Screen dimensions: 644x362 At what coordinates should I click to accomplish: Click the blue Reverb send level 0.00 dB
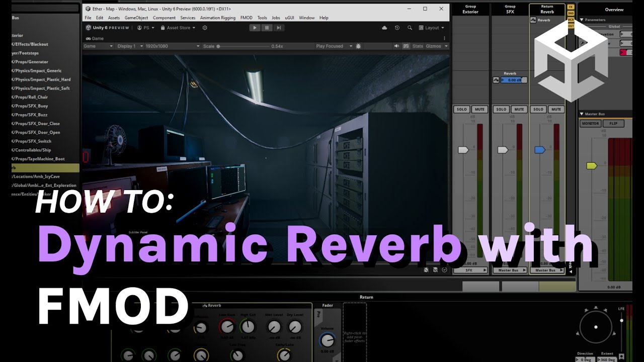pos(514,80)
